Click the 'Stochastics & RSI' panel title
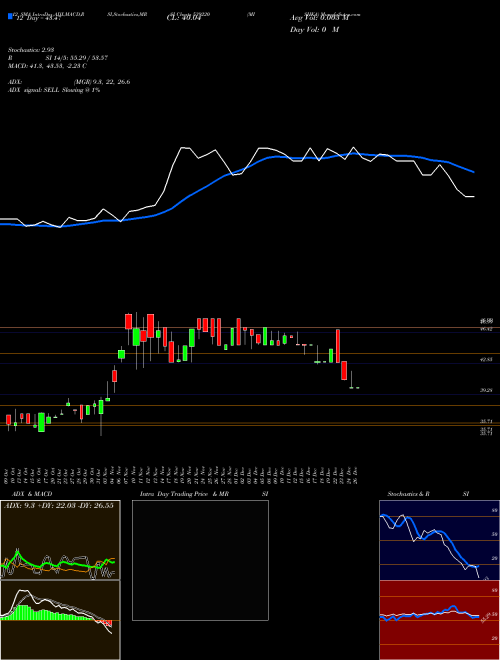The height and width of the screenshot is (660, 500). [428, 494]
